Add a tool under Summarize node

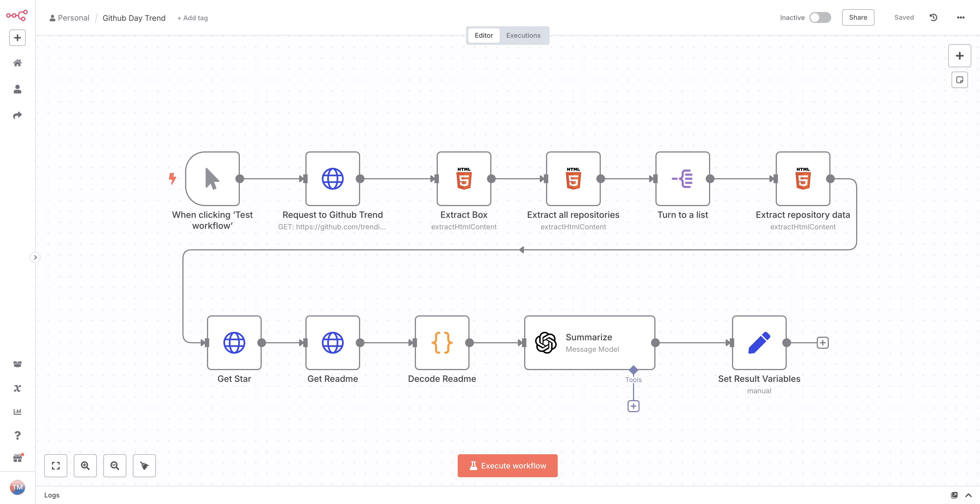click(633, 406)
